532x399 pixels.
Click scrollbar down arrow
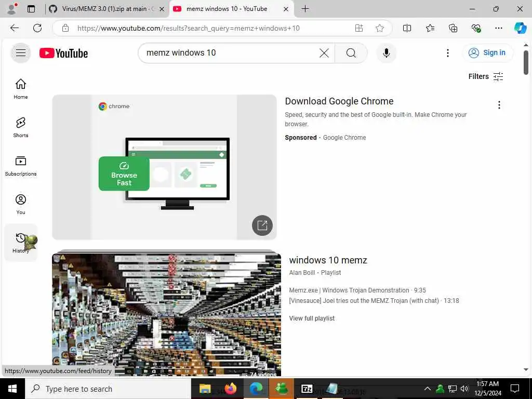(x=526, y=369)
